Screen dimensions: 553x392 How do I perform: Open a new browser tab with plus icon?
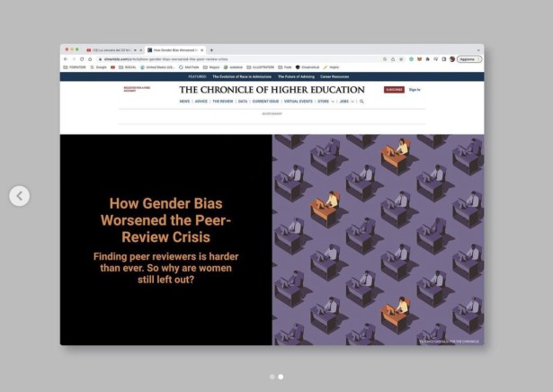pyautogui.click(x=211, y=49)
